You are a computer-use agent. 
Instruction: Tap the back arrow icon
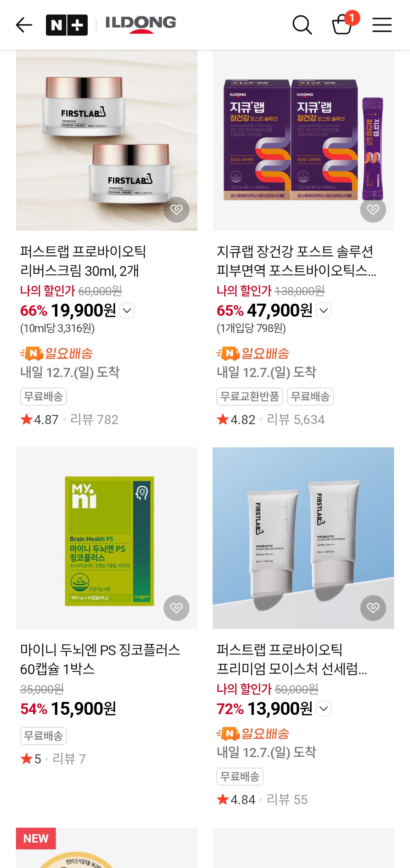pyautogui.click(x=24, y=25)
